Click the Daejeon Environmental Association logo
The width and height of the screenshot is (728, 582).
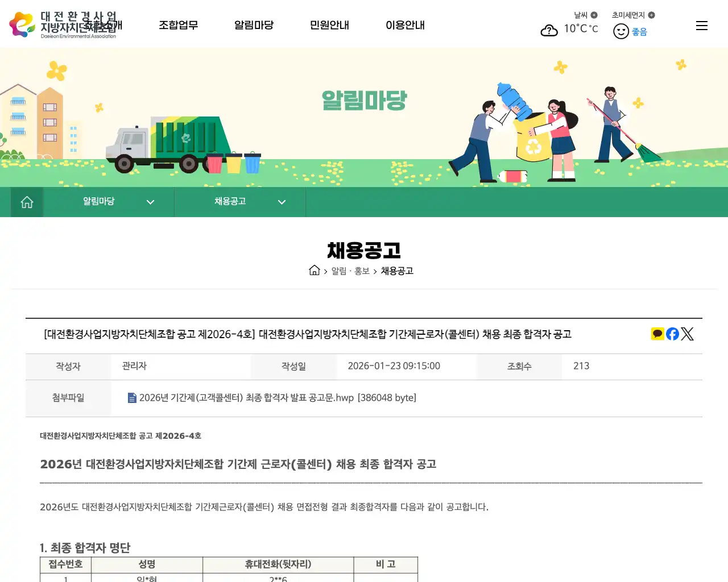pos(63,24)
